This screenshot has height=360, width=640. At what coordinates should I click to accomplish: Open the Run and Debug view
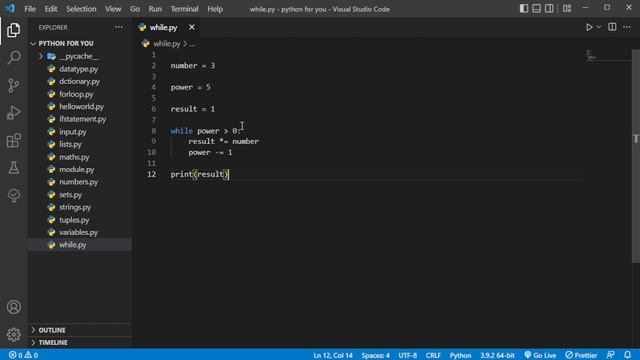13,113
